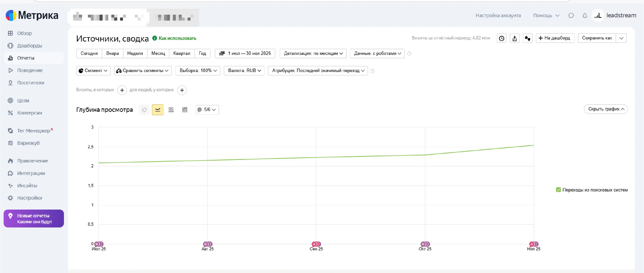Screen dimensions: 644x273
Task: Open Посетители from the sidebar
Action: [x=30, y=82]
